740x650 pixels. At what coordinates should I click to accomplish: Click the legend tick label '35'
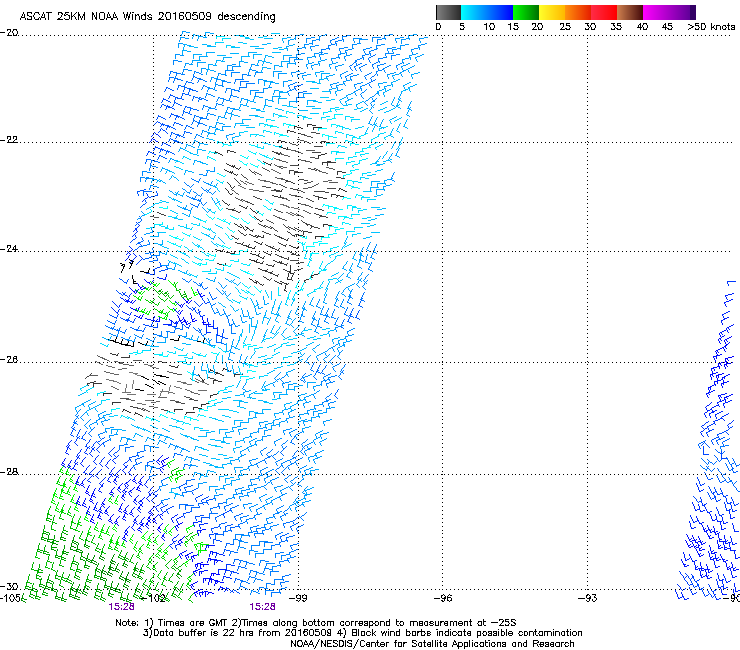point(616,27)
